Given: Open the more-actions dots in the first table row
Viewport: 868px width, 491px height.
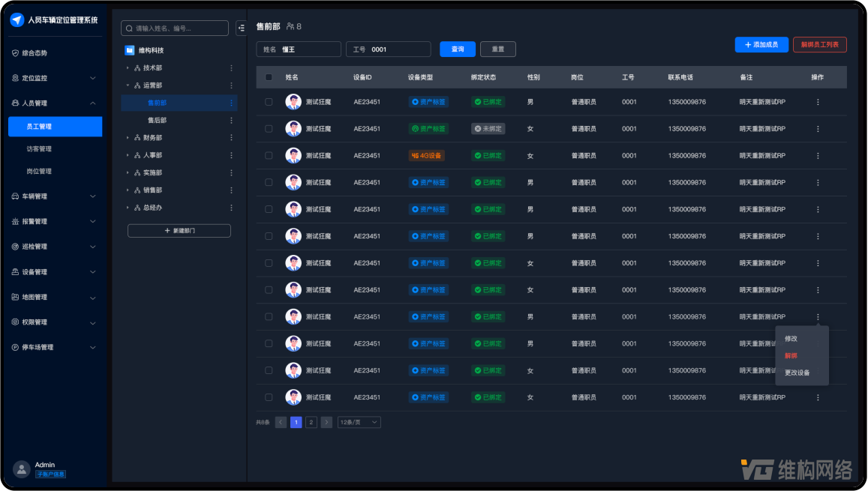Looking at the screenshot, I should [818, 102].
